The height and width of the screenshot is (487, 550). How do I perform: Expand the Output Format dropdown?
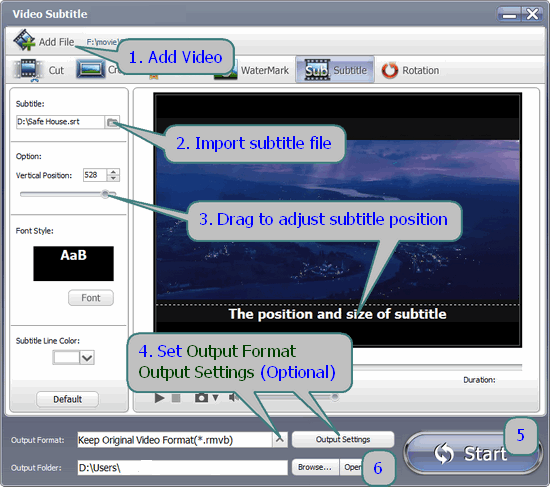point(280,439)
